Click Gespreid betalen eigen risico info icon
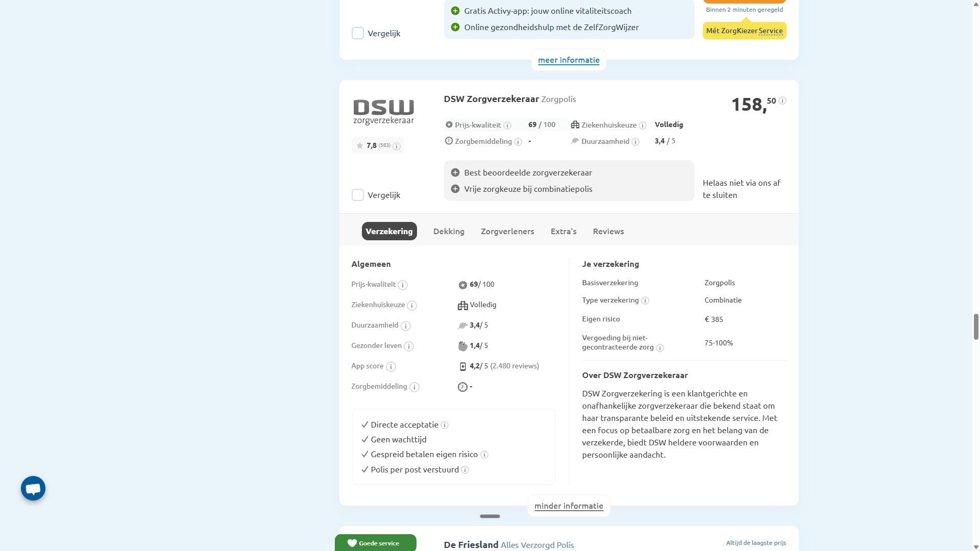Viewport: 980px width, 551px height. tap(484, 455)
